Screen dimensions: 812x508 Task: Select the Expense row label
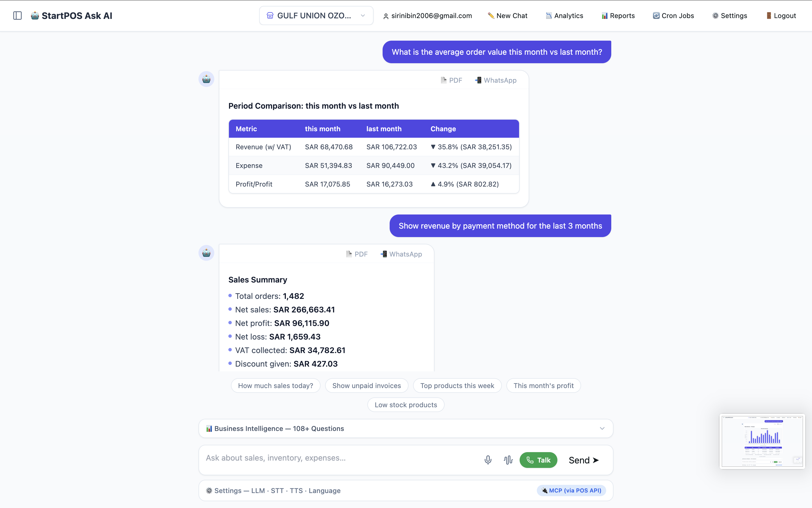(x=249, y=165)
